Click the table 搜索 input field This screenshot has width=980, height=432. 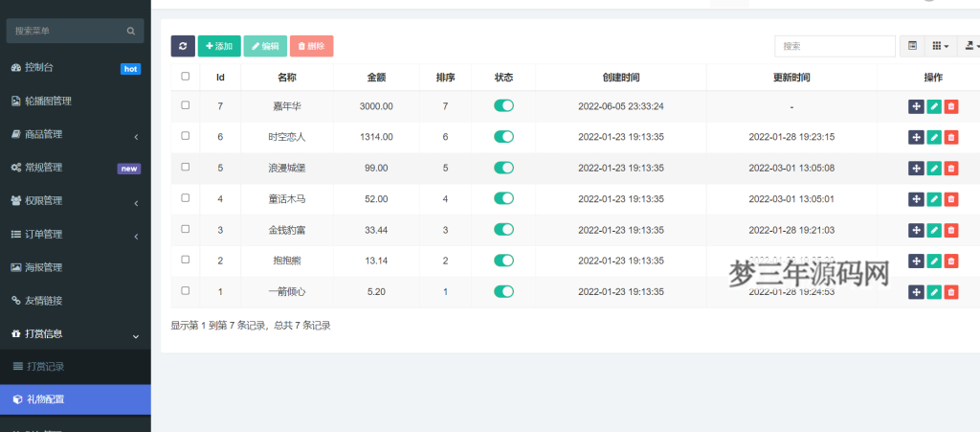835,46
